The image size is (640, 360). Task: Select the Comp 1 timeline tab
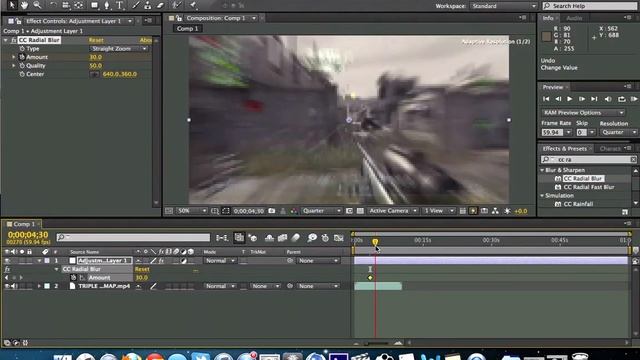pos(24,224)
